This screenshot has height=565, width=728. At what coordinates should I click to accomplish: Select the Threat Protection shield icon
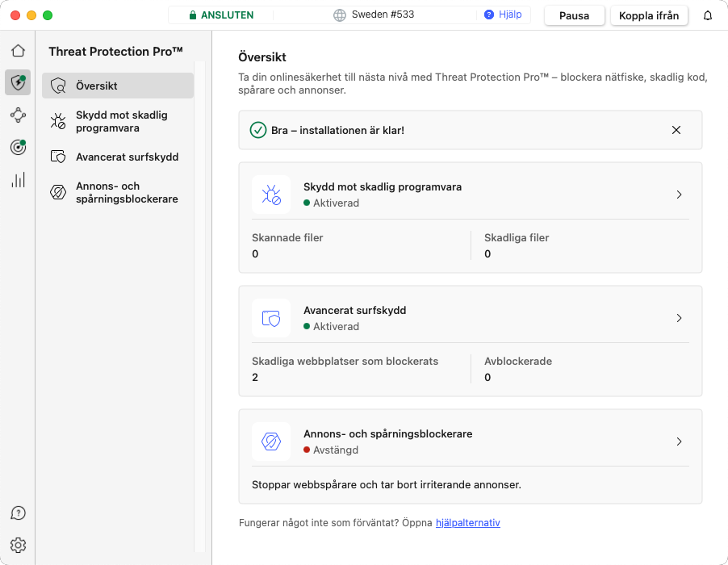18,82
